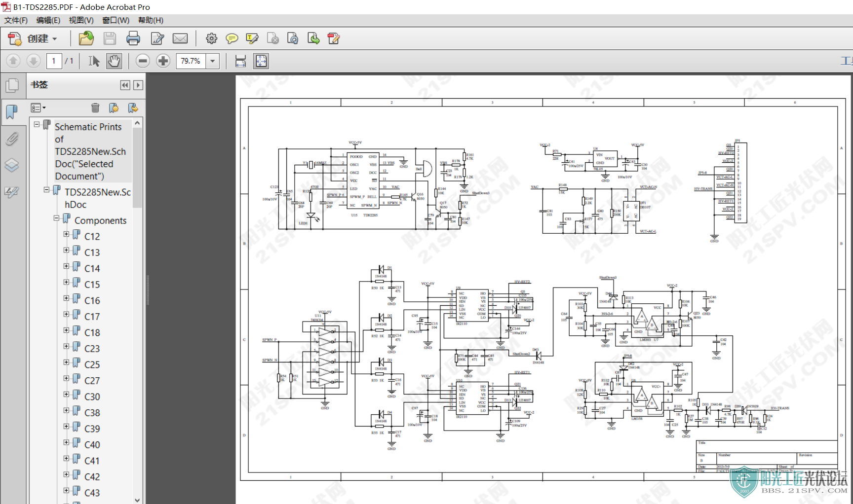Expand the C12 bookmark
This screenshot has width=853, height=504.
pos(66,234)
